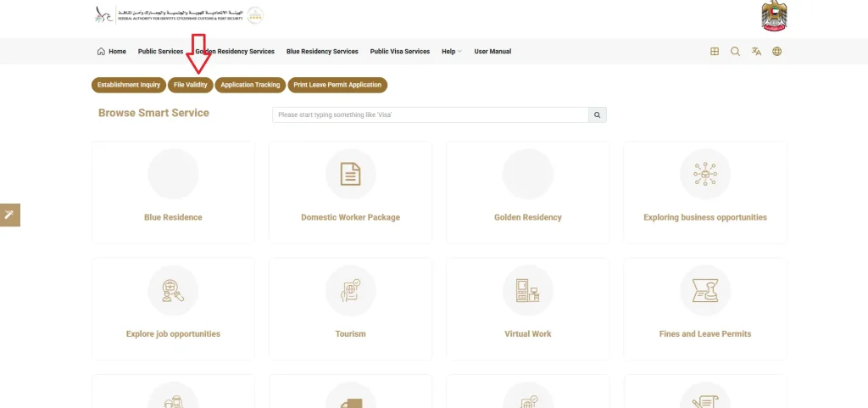This screenshot has height=408, width=868.
Task: Open the accessibility widget on left edge
Action: point(9,215)
